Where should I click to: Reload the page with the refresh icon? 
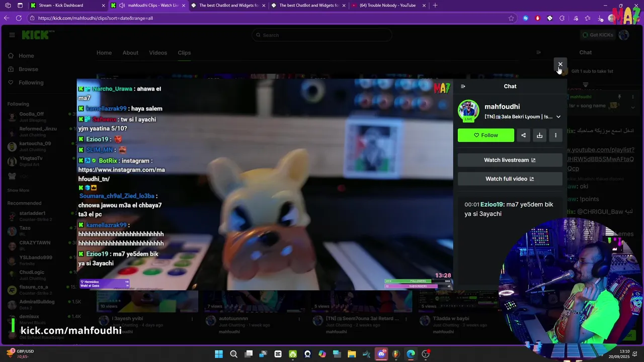tap(19, 18)
